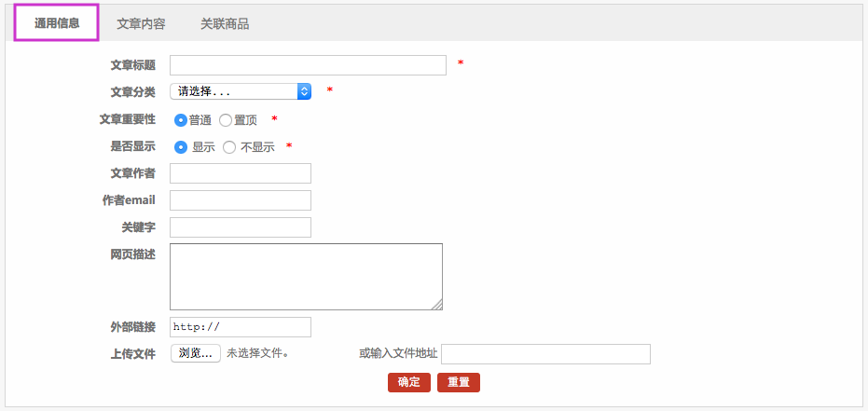868x411 pixels.
Task: Select the 普通 radio button
Action: pos(181,120)
